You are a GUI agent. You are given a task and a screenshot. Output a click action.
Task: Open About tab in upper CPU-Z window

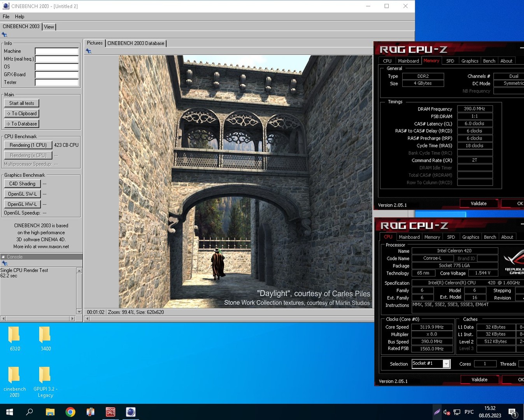tap(506, 61)
